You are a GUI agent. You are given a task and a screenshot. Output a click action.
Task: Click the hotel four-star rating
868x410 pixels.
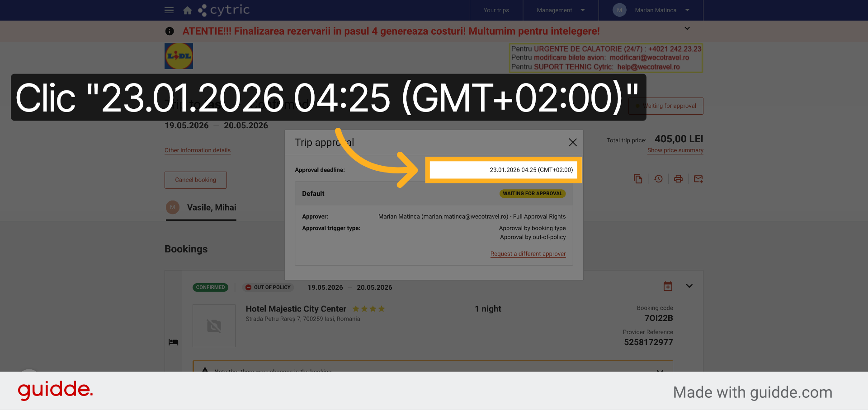(368, 309)
